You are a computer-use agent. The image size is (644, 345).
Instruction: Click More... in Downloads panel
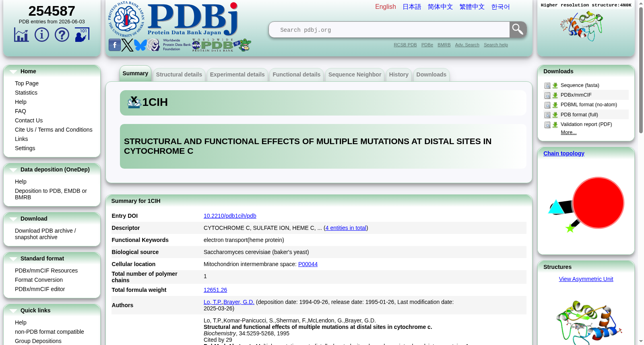(569, 132)
